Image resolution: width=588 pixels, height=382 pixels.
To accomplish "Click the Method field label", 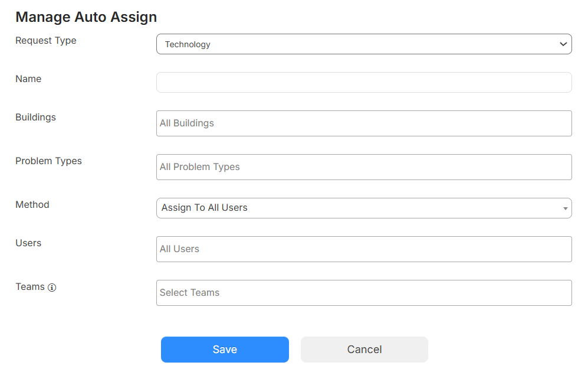I will (x=32, y=204).
